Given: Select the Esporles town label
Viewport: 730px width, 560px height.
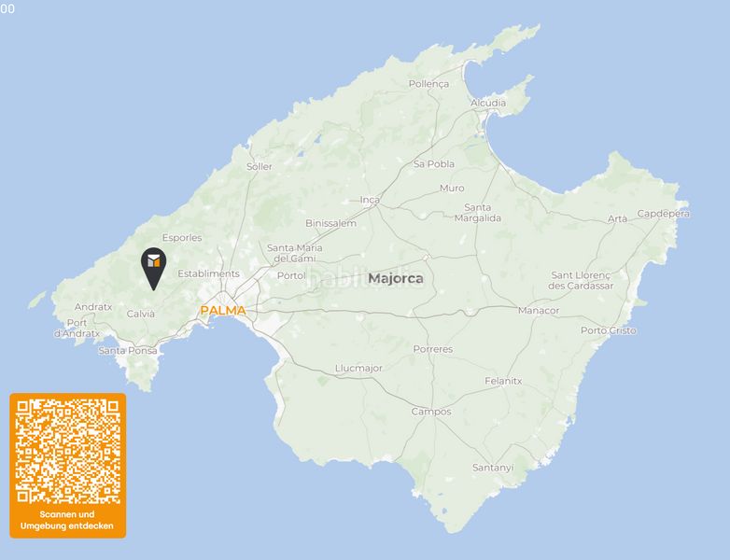Looking at the screenshot, I should (182, 237).
